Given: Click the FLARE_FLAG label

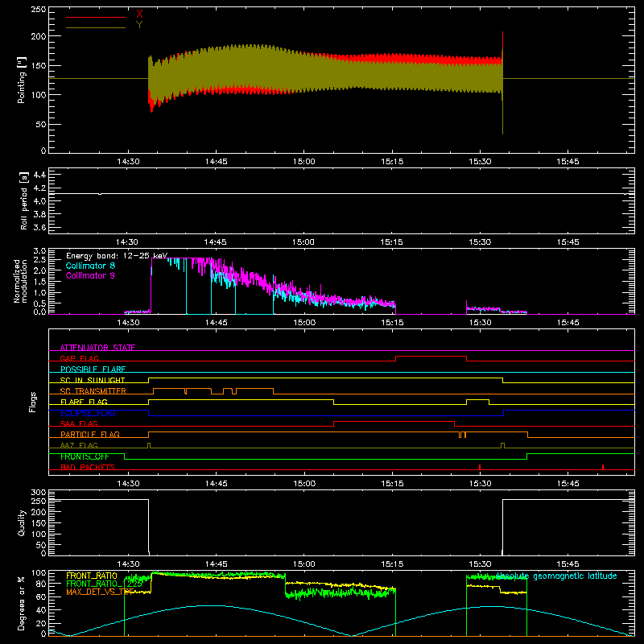Looking at the screenshot, I should 84,402.
